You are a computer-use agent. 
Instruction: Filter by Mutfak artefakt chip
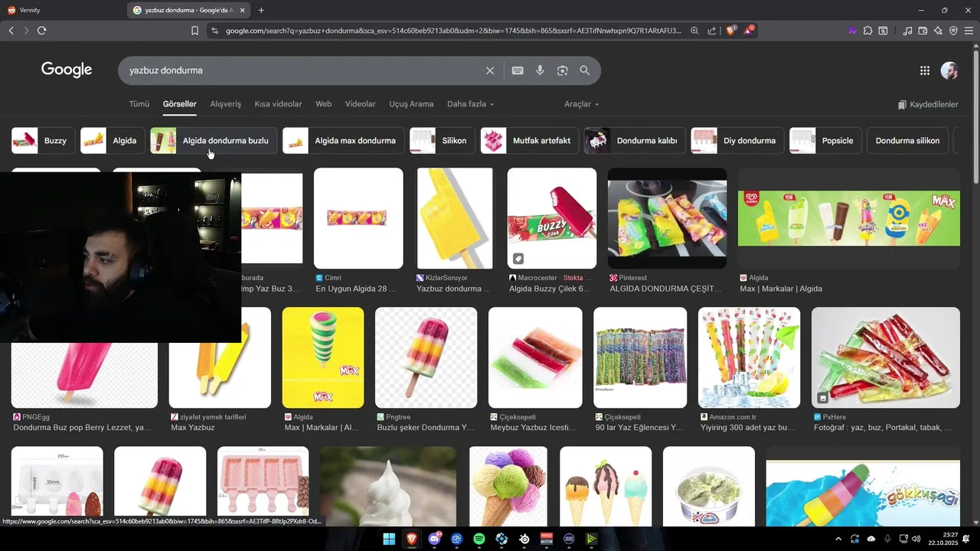point(530,141)
